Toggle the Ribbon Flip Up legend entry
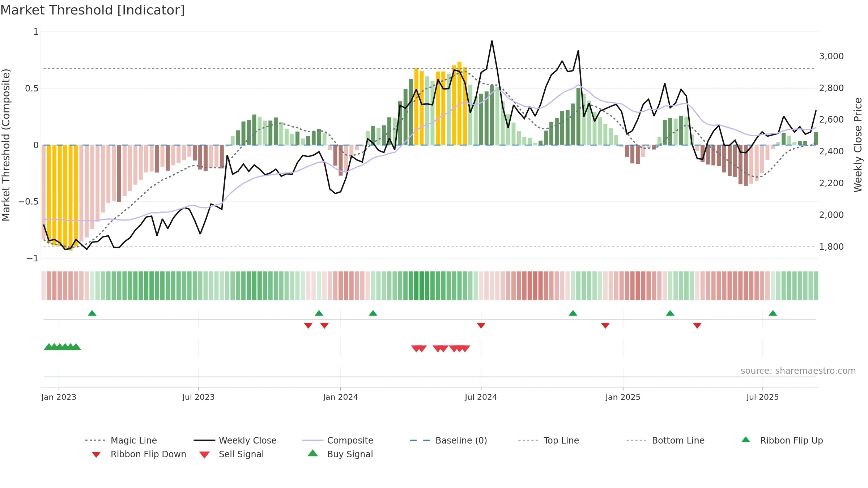The image size is (868, 488). 782,440
